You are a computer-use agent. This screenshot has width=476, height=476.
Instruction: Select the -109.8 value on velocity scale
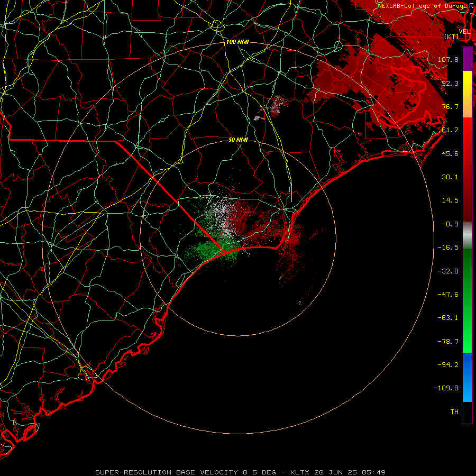(x=446, y=388)
